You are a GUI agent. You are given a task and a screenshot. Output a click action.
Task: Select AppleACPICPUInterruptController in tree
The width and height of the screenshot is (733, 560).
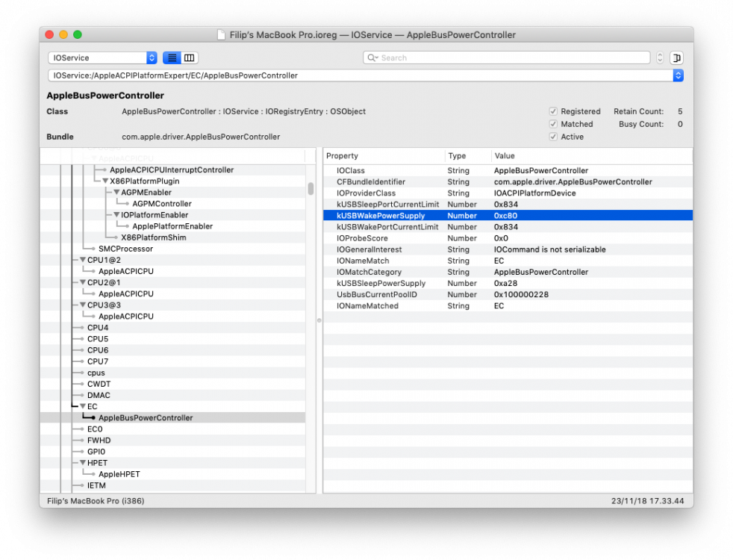[172, 169]
